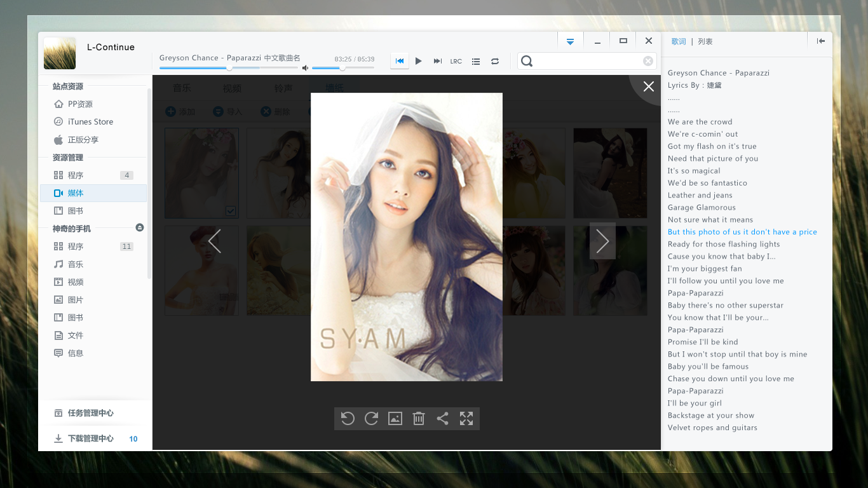Share the previewed image
This screenshot has width=868, height=488.
pos(443,419)
